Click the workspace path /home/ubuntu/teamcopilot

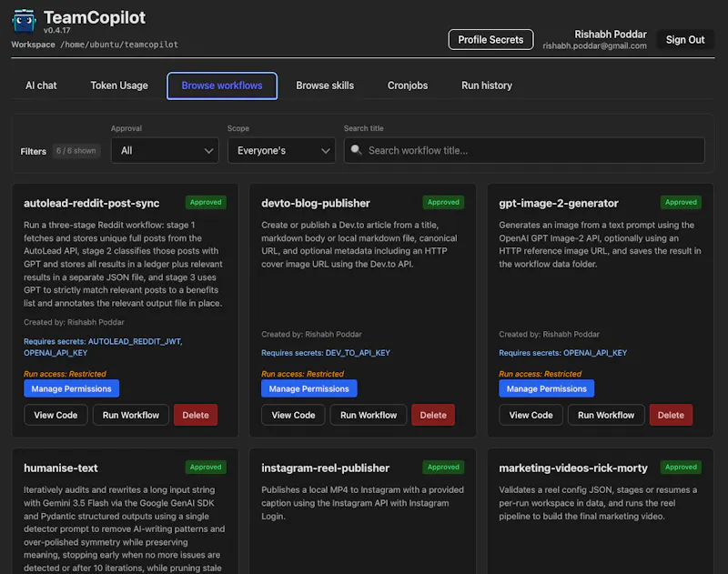click(x=119, y=45)
